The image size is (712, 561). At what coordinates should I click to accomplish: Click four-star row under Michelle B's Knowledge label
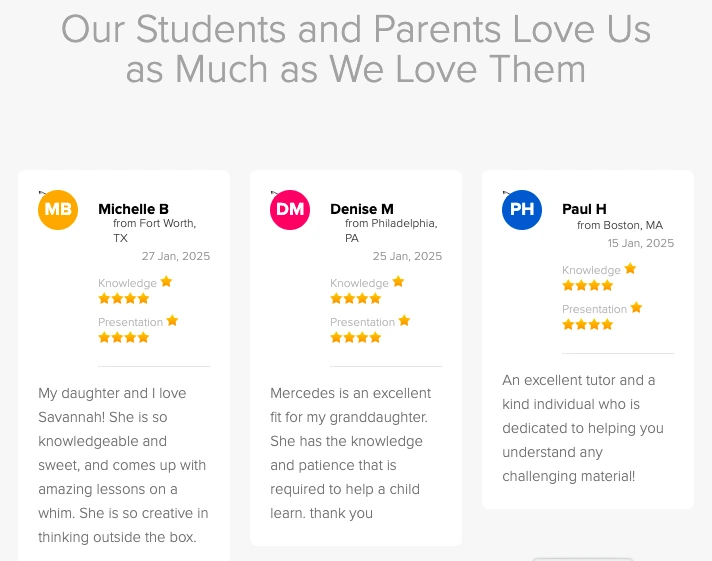(x=123, y=298)
